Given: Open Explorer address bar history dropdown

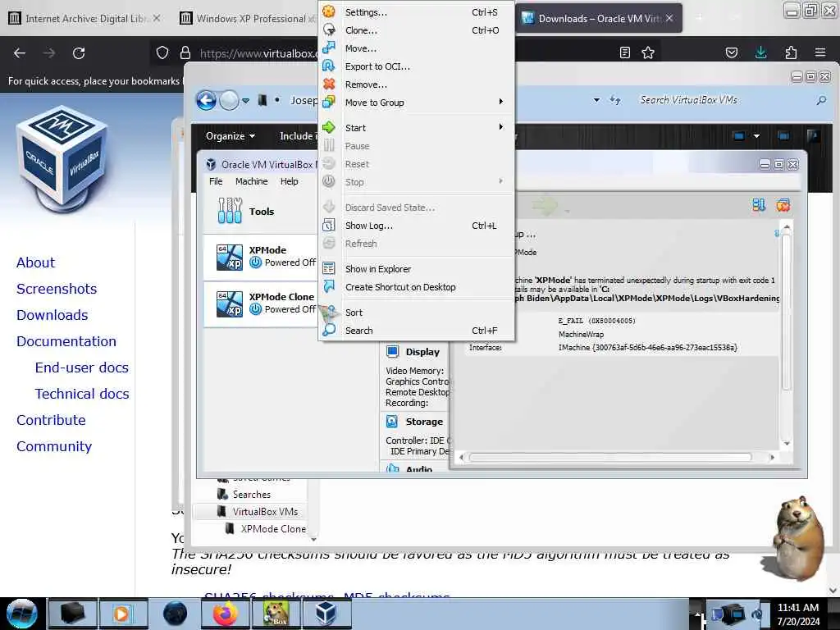Looking at the screenshot, I should (596, 100).
